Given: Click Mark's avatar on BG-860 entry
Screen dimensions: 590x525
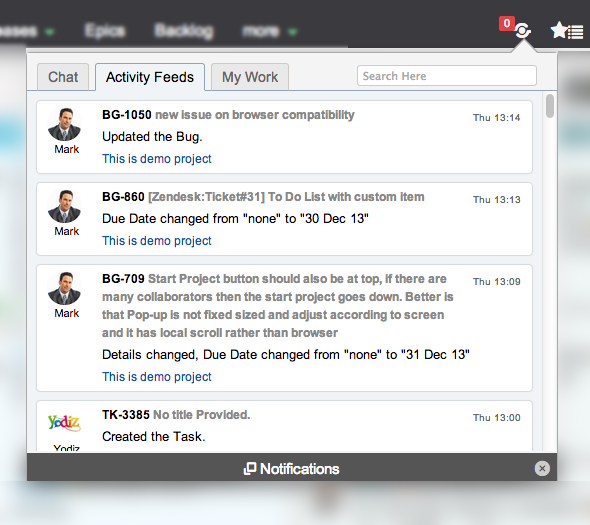Looking at the screenshot, I should point(64,206).
